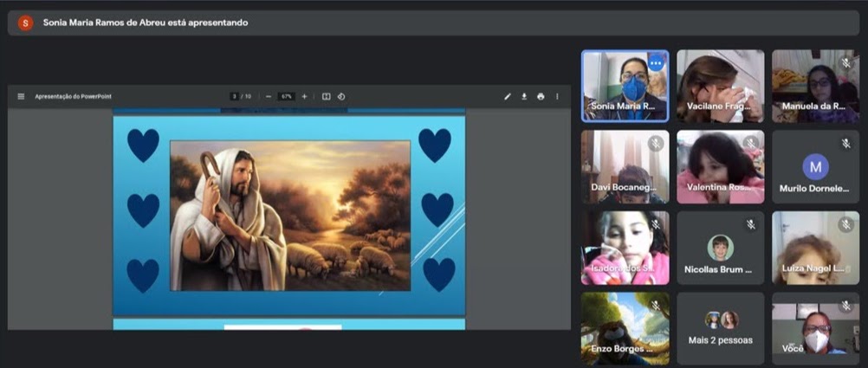
Task: Click the zoom in plus icon
Action: pyautogui.click(x=304, y=96)
